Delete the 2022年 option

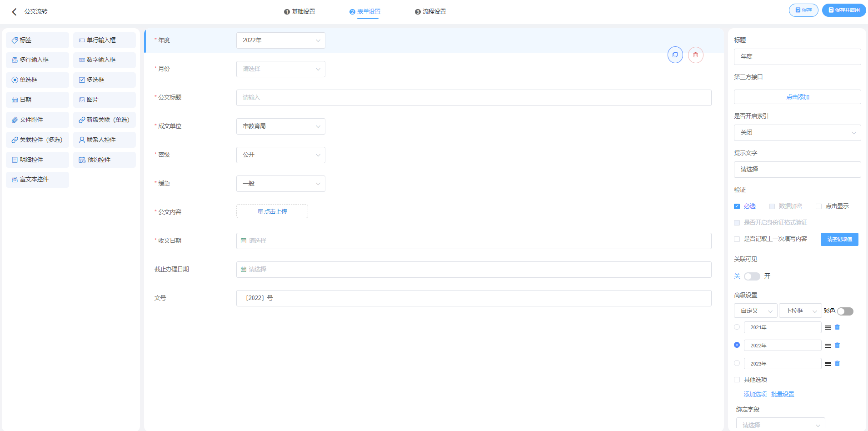coord(837,346)
